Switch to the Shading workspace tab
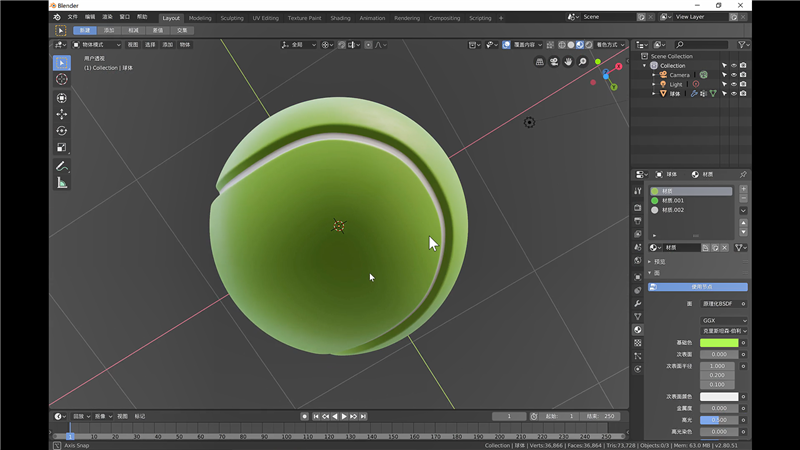This screenshot has height=450, width=800. 340,18
